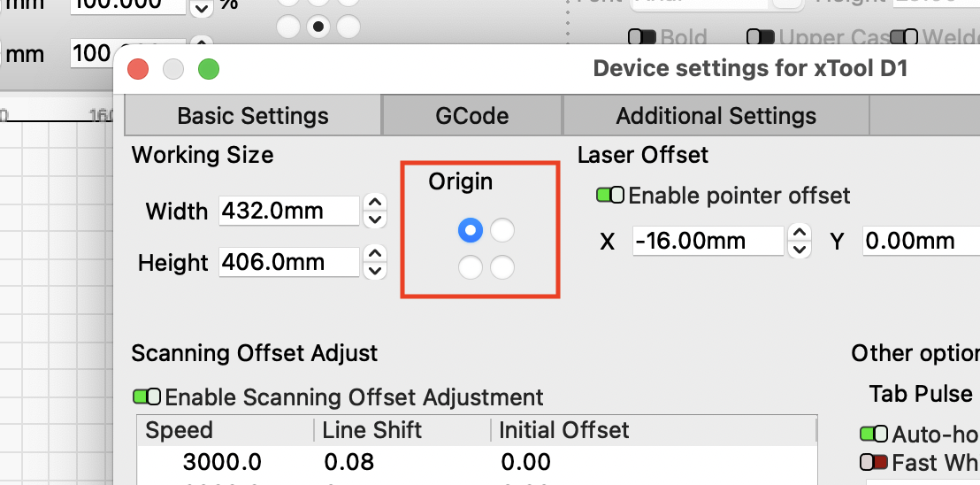Viewport: 980px width, 485px height.
Task: Increase Working Size Height with up arrow
Action: click(375, 254)
